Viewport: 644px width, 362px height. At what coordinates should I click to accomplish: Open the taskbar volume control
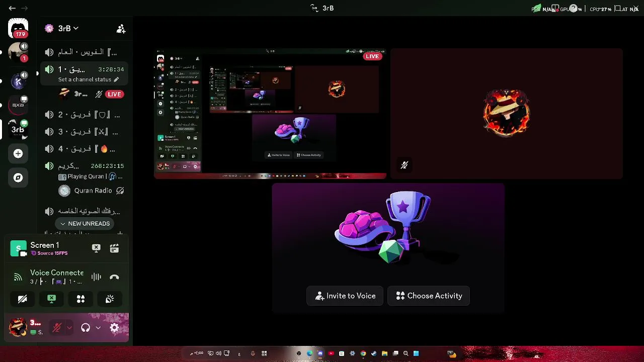click(x=218, y=353)
